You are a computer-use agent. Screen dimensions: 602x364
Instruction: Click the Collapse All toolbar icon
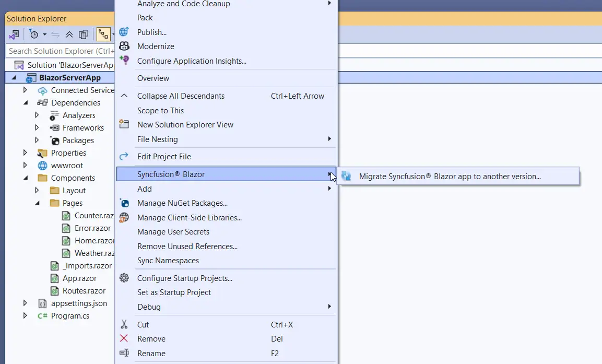pyautogui.click(x=69, y=34)
